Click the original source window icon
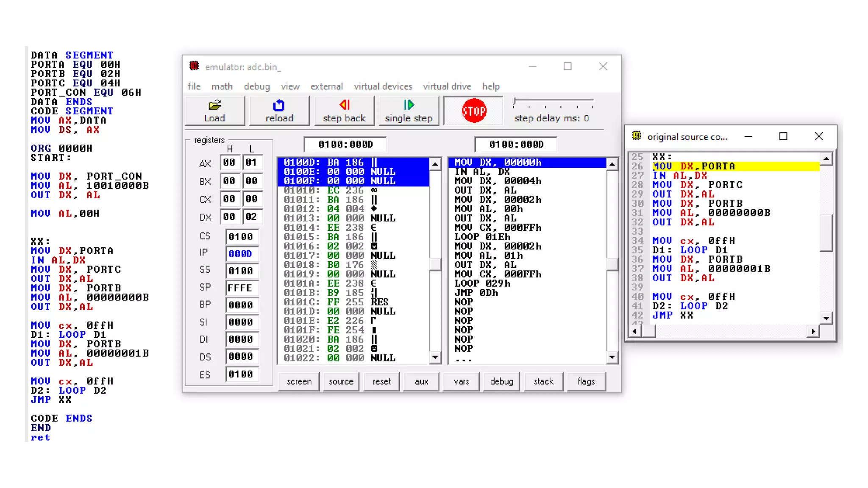 [x=637, y=136]
